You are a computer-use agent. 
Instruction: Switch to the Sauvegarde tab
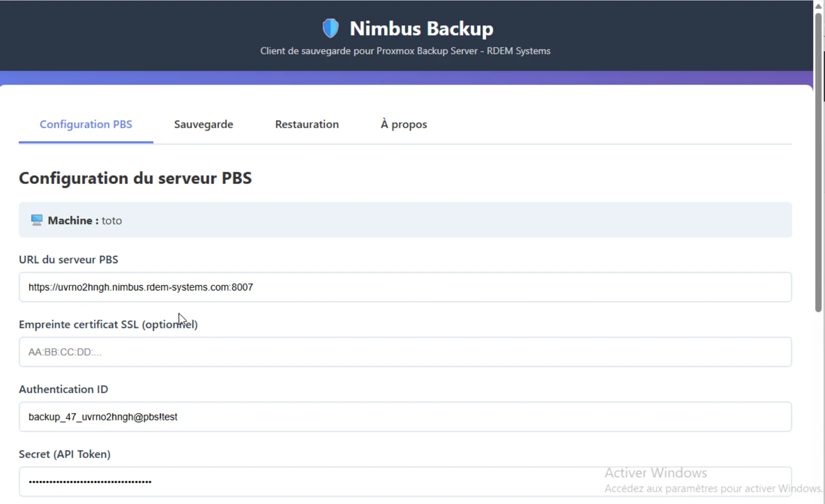pyautogui.click(x=203, y=124)
